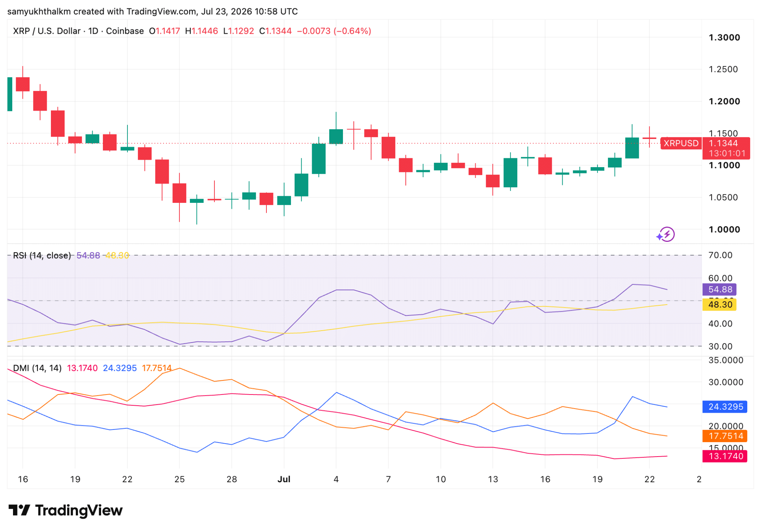The image size is (761, 532).
Task: Click the TradingView logo
Action: point(65,510)
